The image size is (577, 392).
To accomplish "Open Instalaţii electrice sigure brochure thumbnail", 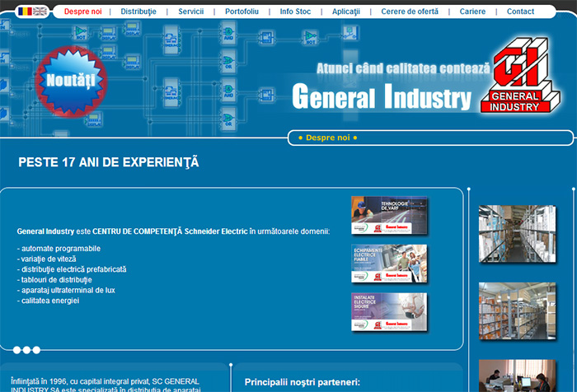I will 389,312.
